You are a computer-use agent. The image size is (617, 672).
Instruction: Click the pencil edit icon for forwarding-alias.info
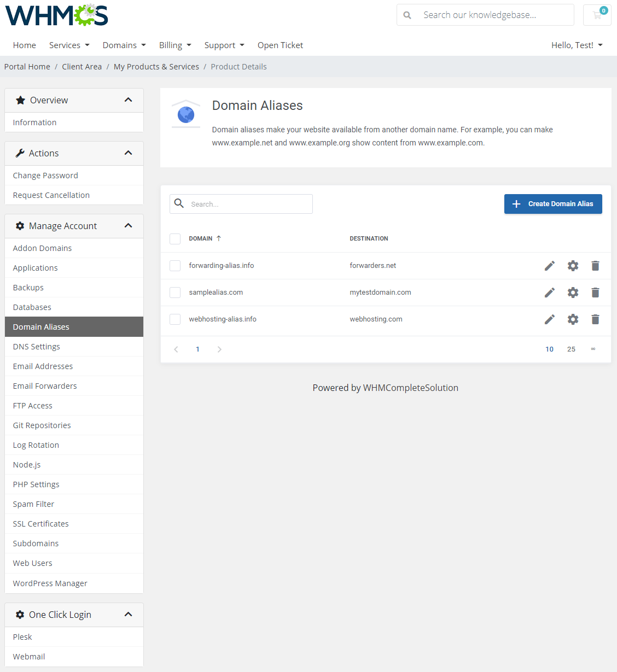coord(550,266)
